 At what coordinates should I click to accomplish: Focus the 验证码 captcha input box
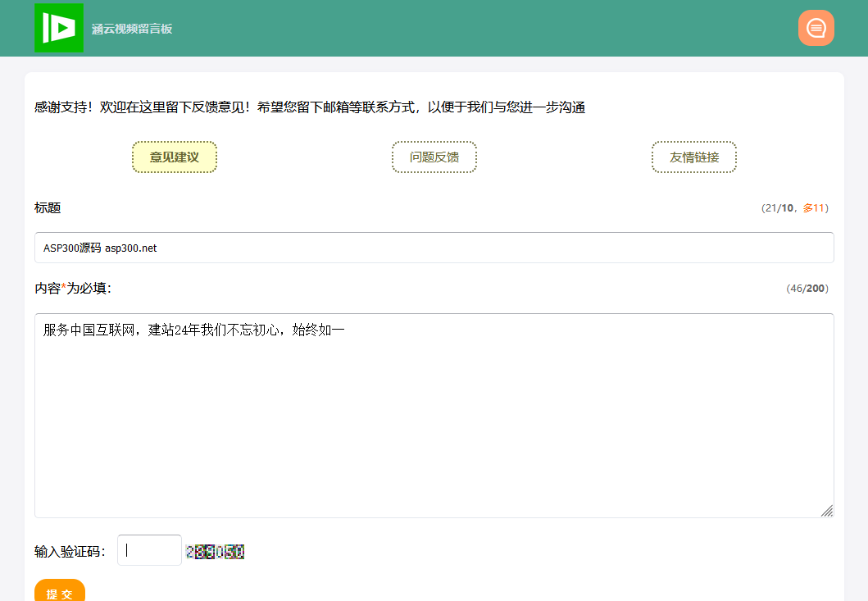[x=149, y=550]
